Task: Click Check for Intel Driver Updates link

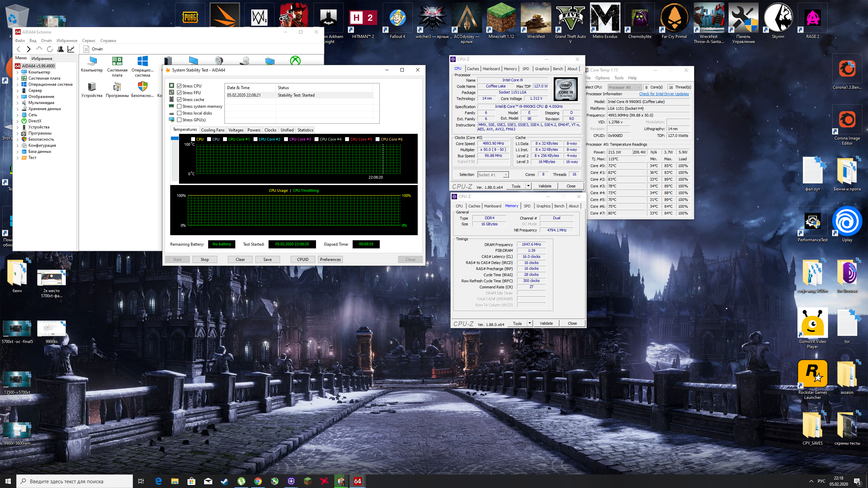Action: (664, 94)
